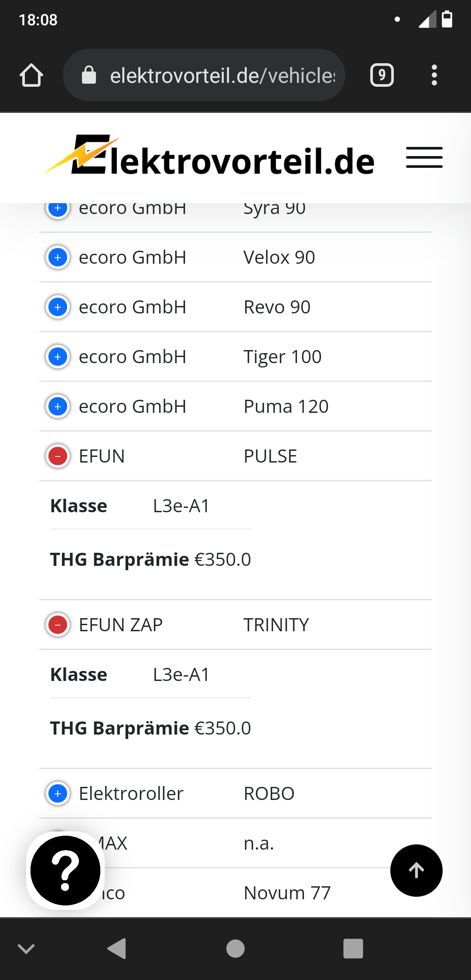Screen dimensions: 471x980
Task: Tap the browser home icon
Action: click(x=31, y=75)
